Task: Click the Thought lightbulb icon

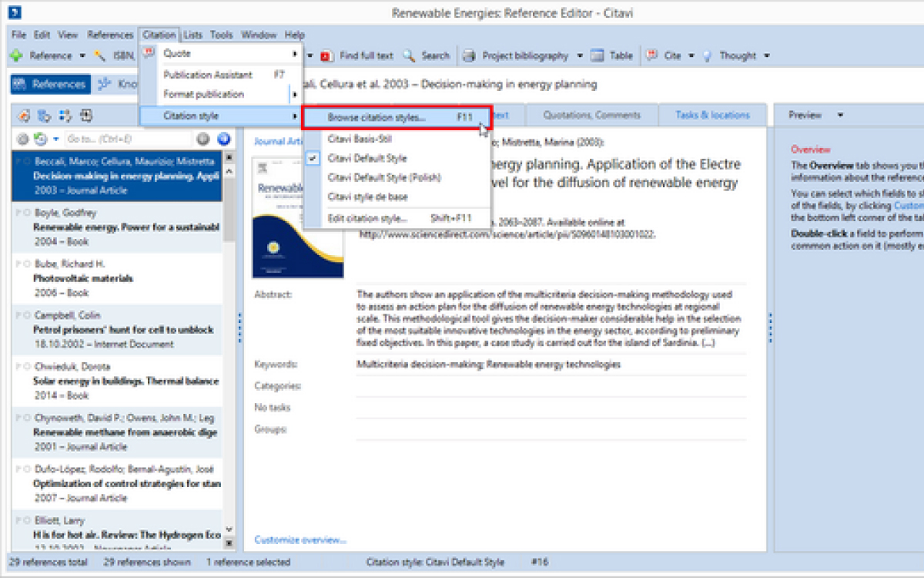Action: point(706,55)
